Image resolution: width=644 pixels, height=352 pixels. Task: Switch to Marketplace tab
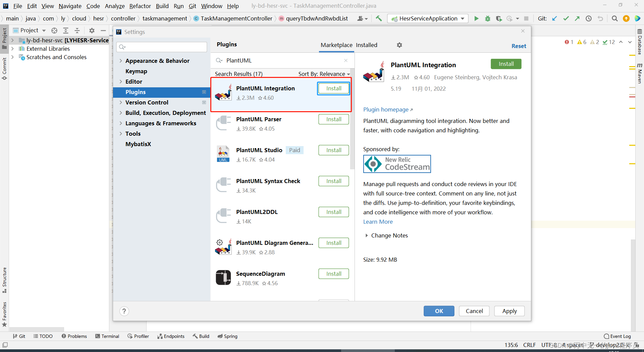336,45
